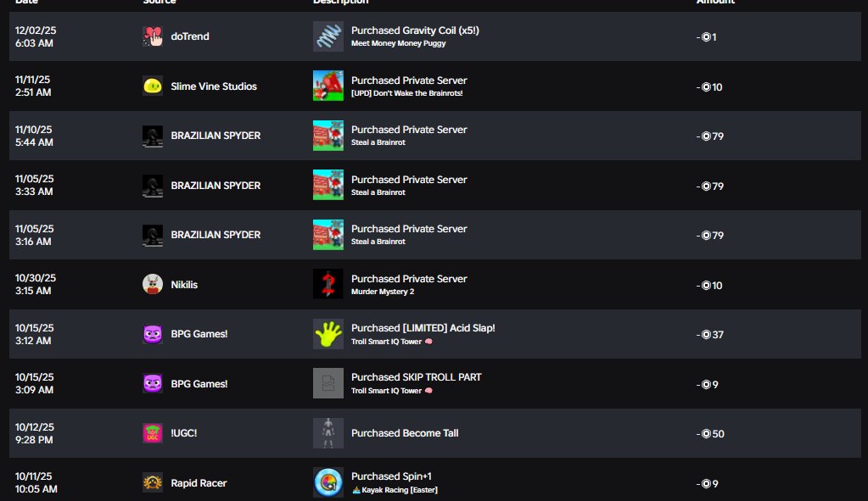Viewport: 868px width, 501px height.
Task: Click Steal a Brainrot text in 3:16 AM row
Action: coord(378,242)
